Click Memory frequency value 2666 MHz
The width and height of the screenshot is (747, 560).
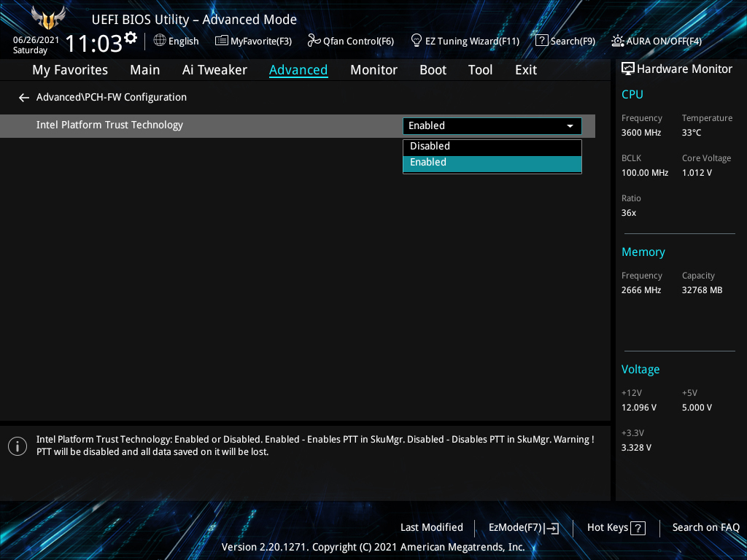(x=640, y=290)
